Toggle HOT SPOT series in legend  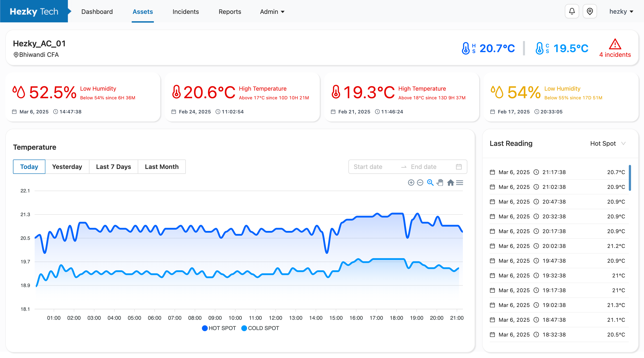tap(219, 328)
